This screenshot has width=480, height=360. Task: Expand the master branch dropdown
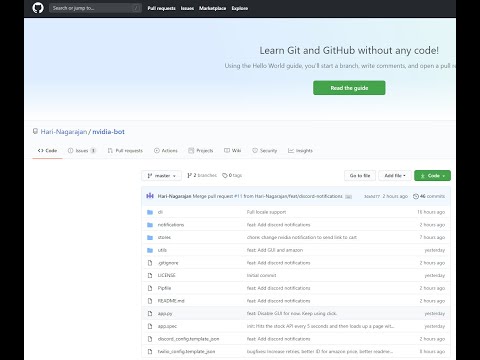pos(161,175)
